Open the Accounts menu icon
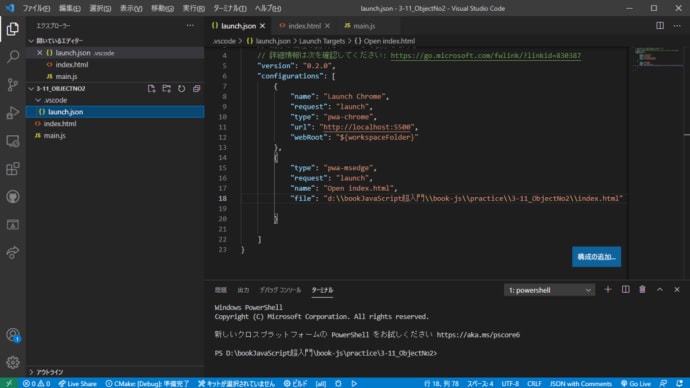 click(x=13, y=335)
